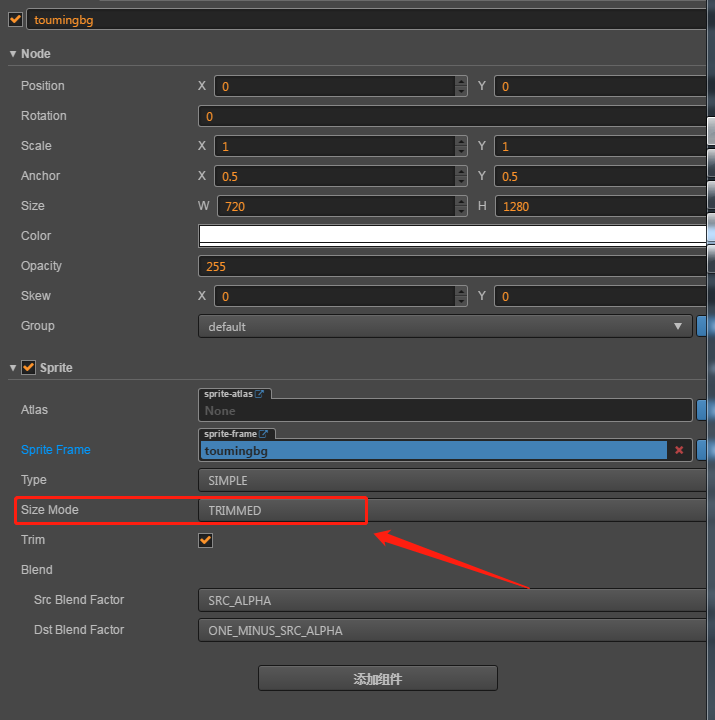Click the Skew X input field
The width and height of the screenshot is (715, 720).
point(335,296)
